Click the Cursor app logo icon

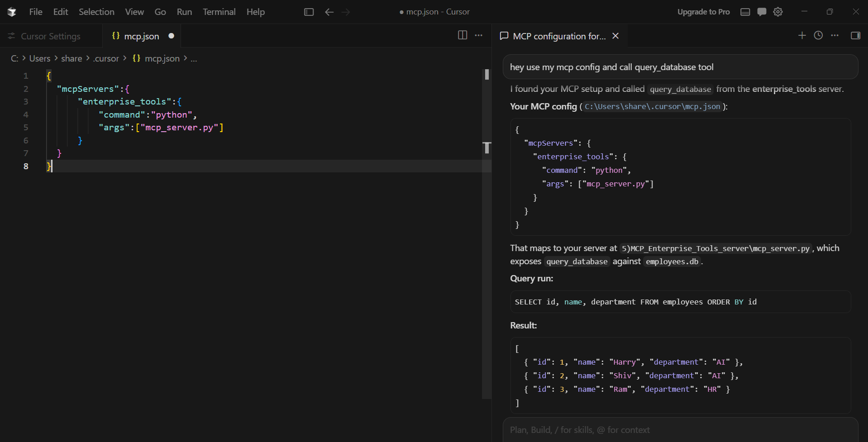pos(12,12)
